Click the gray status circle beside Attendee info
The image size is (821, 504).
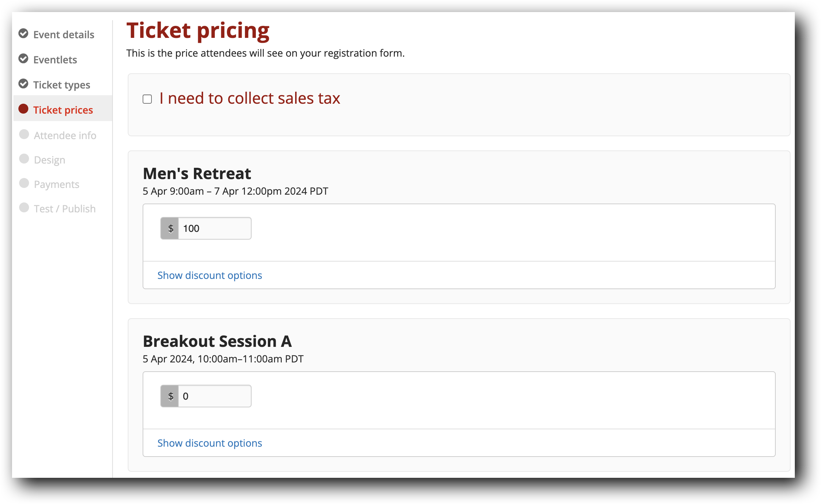click(23, 134)
